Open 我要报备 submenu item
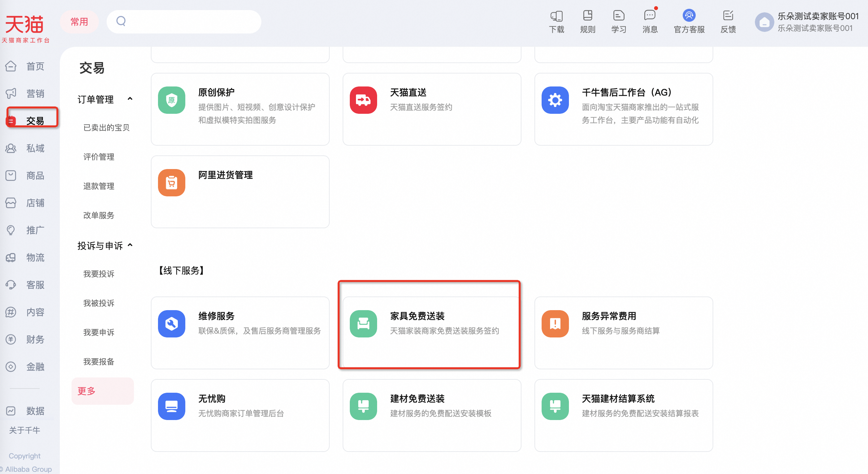 tap(99, 362)
